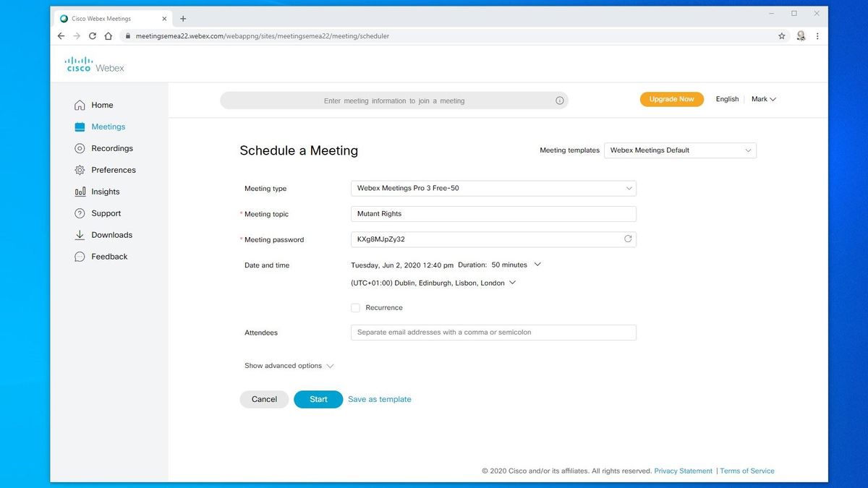Open the Feedback section
868x488 pixels.
coord(109,257)
